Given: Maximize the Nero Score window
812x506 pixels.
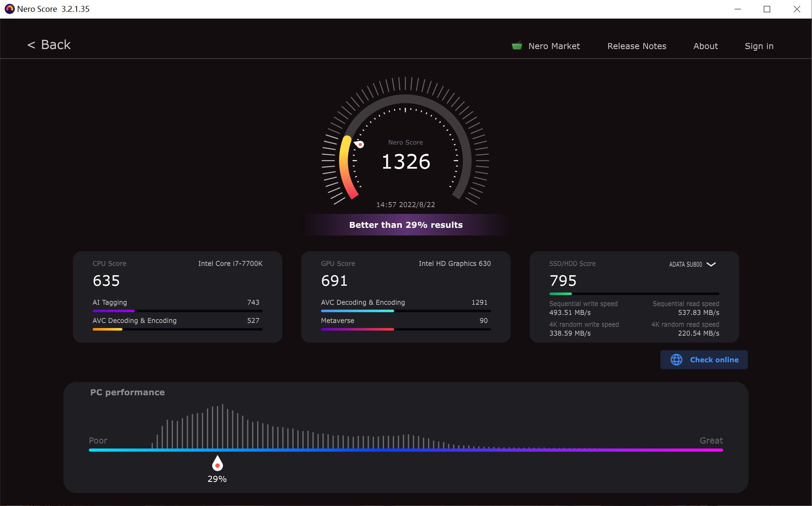Looking at the screenshot, I should pos(767,9).
